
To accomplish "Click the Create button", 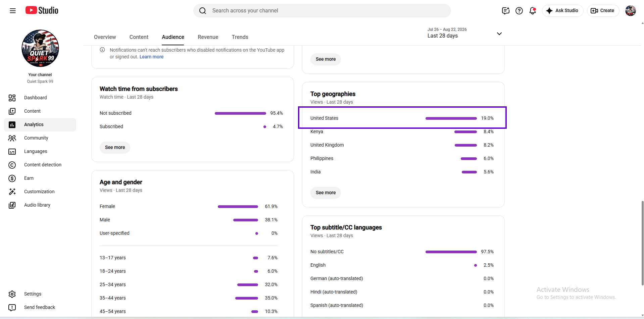I will tap(603, 11).
